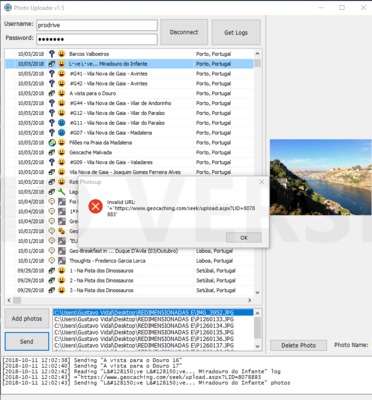
Task: Click the Delete Photo button
Action: tap(298, 345)
